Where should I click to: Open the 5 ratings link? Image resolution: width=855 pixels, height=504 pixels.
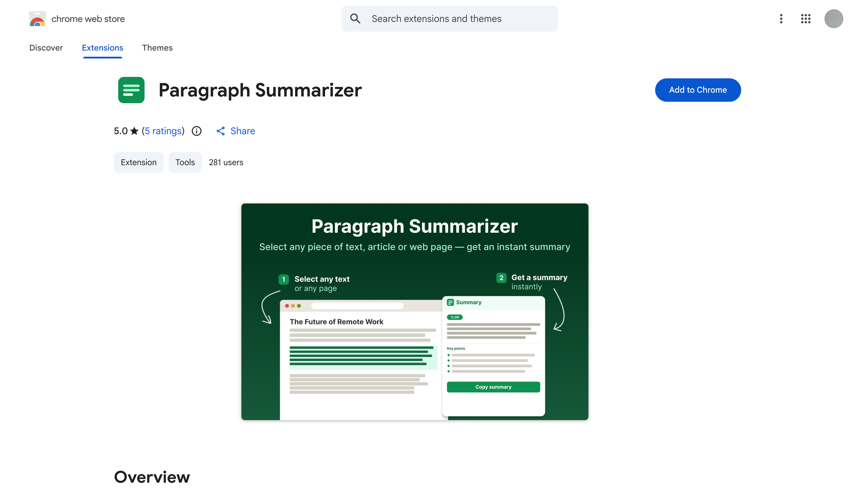pyautogui.click(x=163, y=131)
